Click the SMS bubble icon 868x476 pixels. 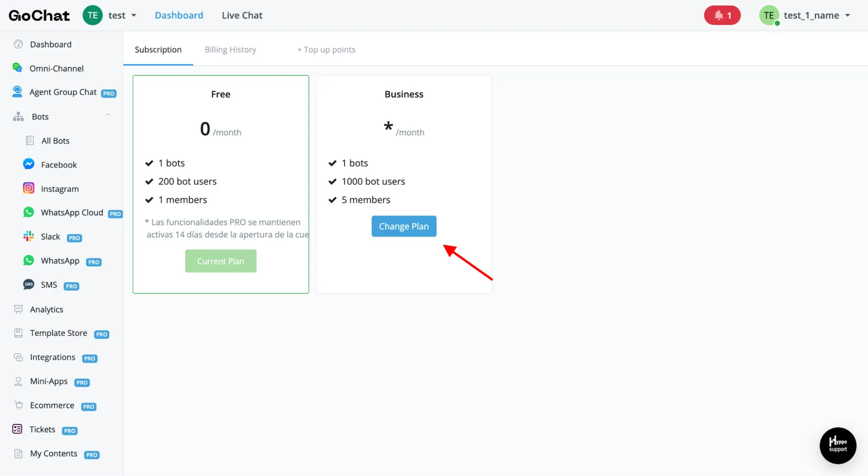coord(29,285)
